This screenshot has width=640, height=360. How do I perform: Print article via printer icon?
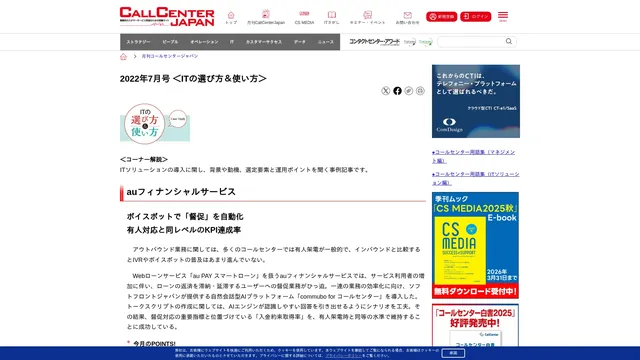[420, 91]
